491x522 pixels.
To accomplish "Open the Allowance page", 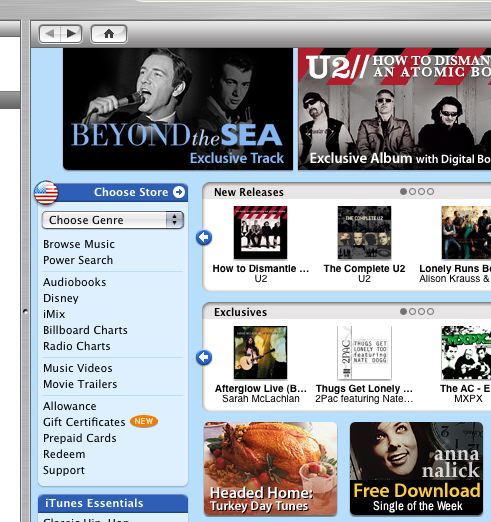I will coord(70,406).
